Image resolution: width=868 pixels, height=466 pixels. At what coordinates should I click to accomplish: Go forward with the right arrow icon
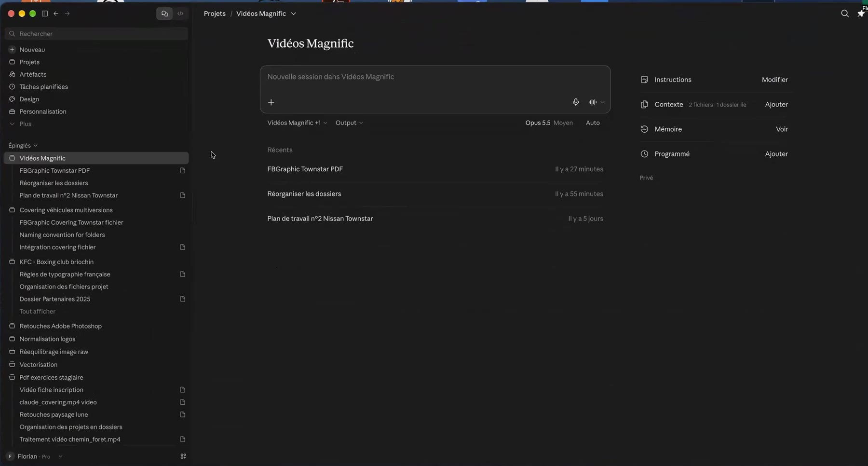67,14
